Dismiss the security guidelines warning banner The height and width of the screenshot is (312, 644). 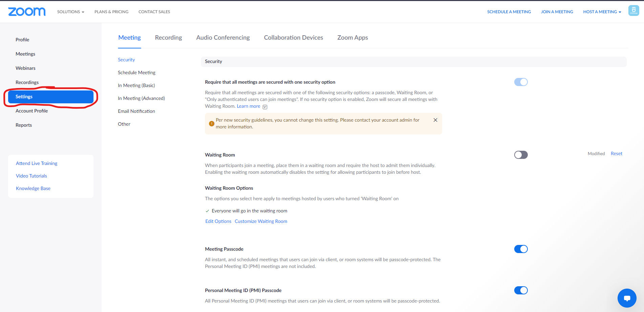(x=435, y=120)
